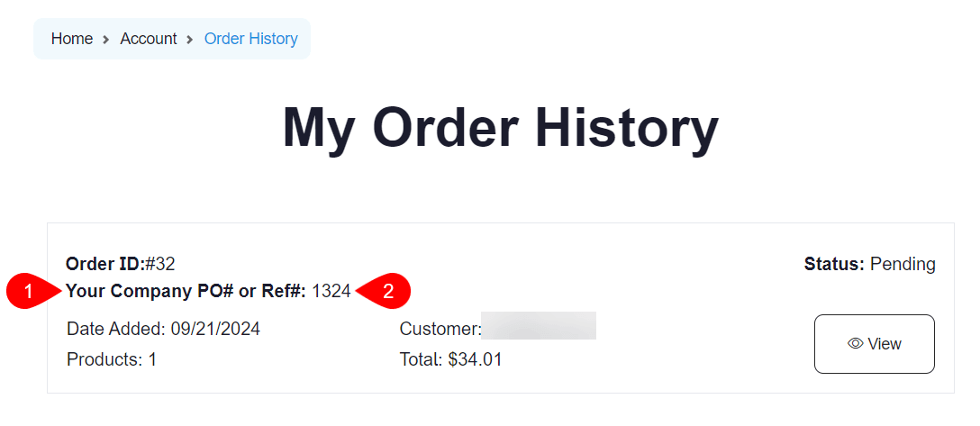Click the reference number 1324
This screenshot has width=980, height=426.
pyautogui.click(x=331, y=291)
